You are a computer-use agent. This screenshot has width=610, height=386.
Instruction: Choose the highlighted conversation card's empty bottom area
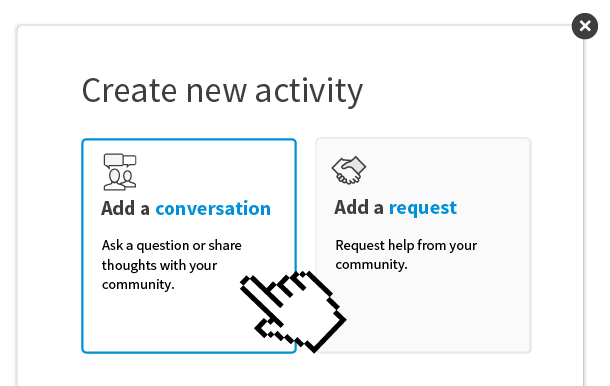click(x=163, y=323)
